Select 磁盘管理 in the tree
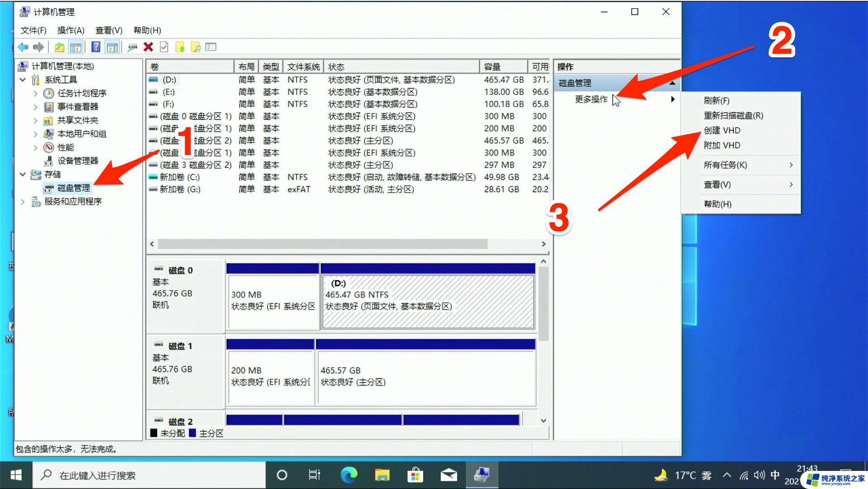Viewport: 868px width, 489px height. [x=74, y=188]
